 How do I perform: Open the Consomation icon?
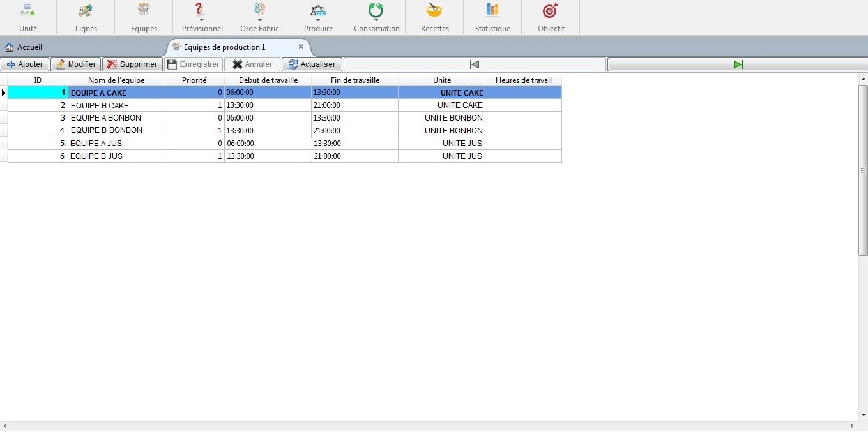coord(376,11)
